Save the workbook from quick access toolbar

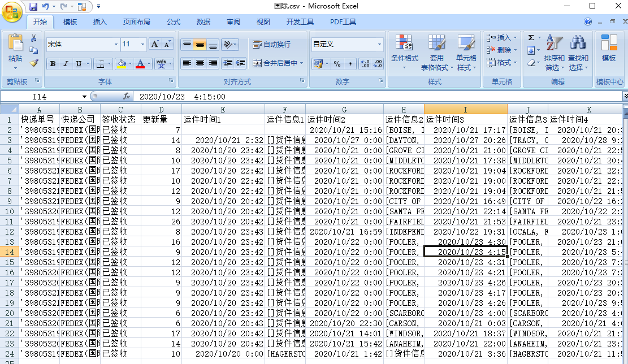33,6
